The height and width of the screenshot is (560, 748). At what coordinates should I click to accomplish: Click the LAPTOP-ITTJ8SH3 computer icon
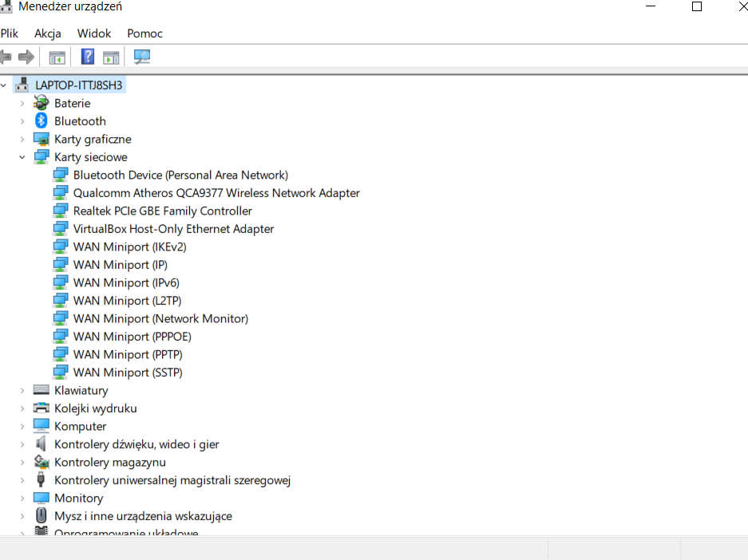(22, 85)
